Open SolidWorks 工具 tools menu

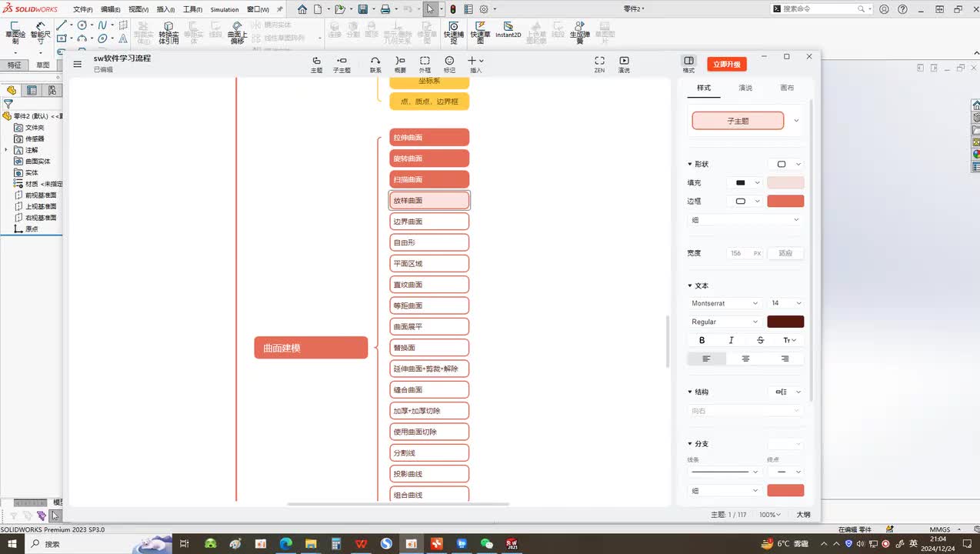pyautogui.click(x=192, y=9)
